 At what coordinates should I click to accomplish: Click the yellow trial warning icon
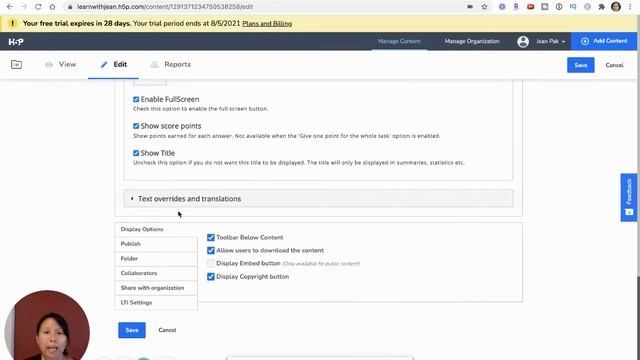[x=13, y=23]
